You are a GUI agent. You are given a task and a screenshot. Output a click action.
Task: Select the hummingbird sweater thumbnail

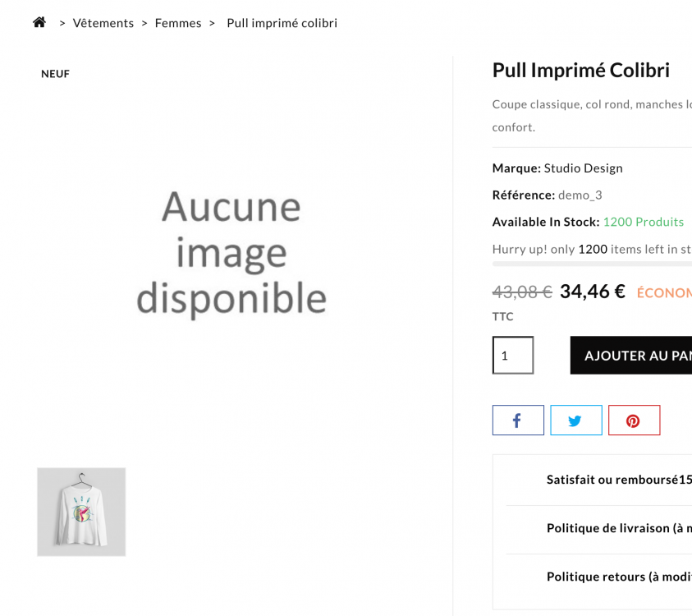[x=81, y=511]
